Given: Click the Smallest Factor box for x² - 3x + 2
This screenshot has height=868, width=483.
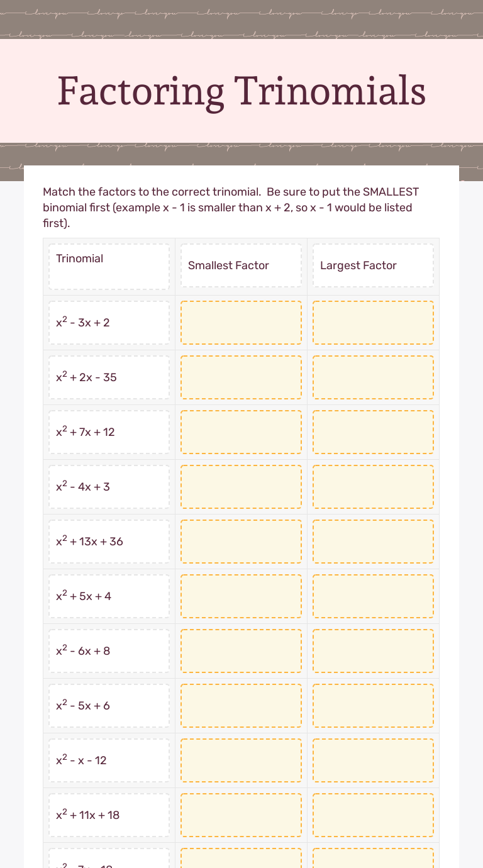Looking at the screenshot, I should [241, 323].
